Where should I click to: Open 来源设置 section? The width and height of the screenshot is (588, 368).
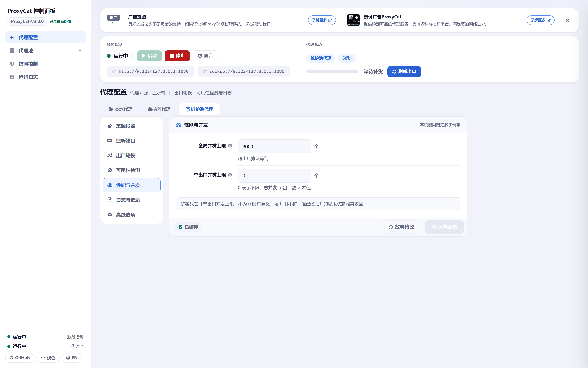click(131, 126)
